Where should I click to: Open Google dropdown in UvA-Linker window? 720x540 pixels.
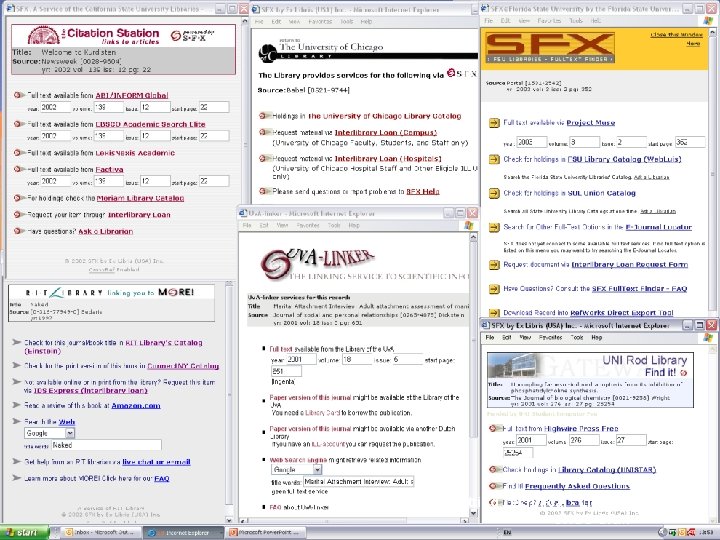click(317, 469)
